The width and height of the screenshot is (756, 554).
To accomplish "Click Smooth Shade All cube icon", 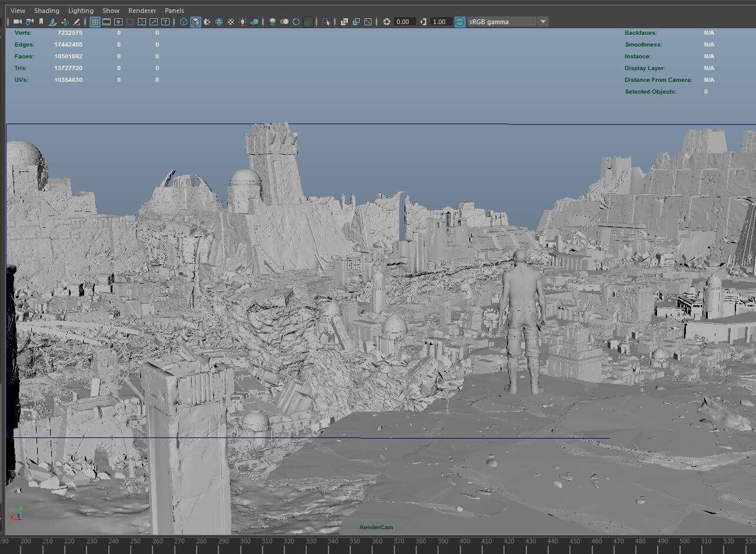I will 195,22.
